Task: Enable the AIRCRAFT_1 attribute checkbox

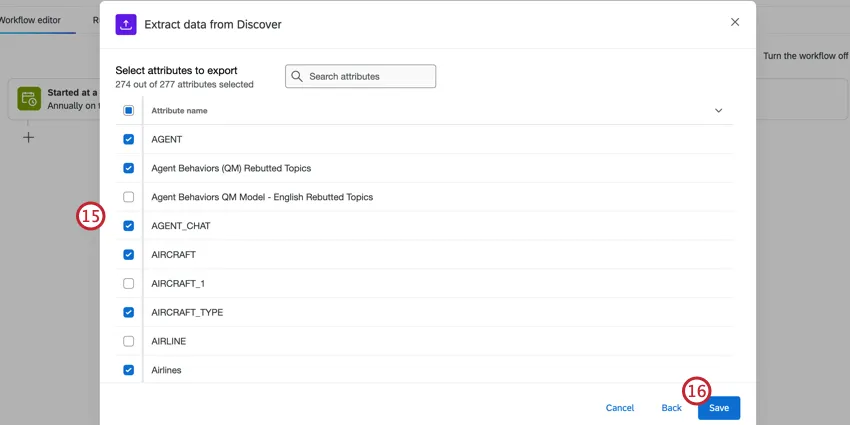Action: point(128,284)
